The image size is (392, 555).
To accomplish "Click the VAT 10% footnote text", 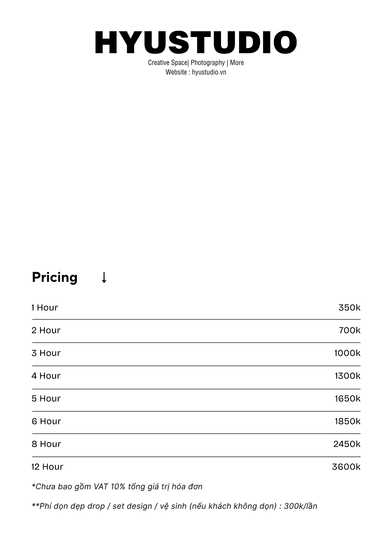I will coord(117,487).
